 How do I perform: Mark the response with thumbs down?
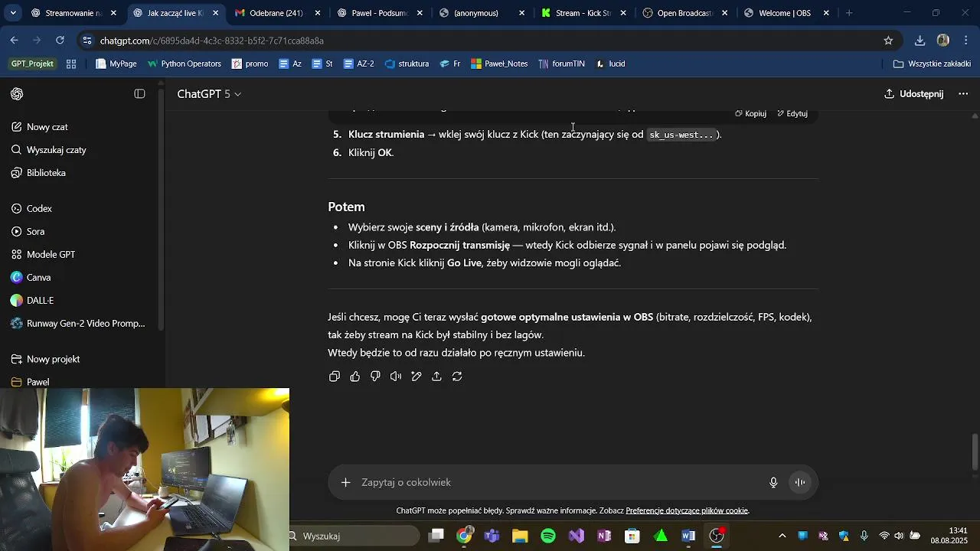coord(375,377)
